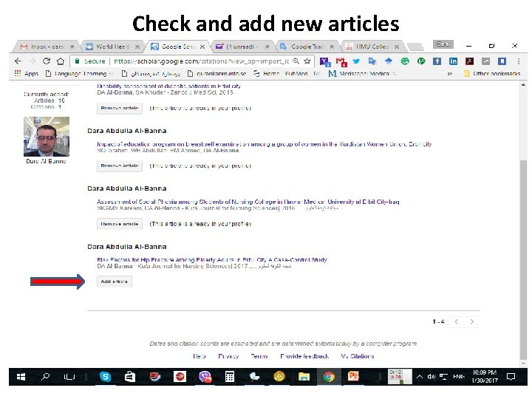The image size is (532, 399).
Task: Open the Other bookmarks folder
Action: (492, 74)
